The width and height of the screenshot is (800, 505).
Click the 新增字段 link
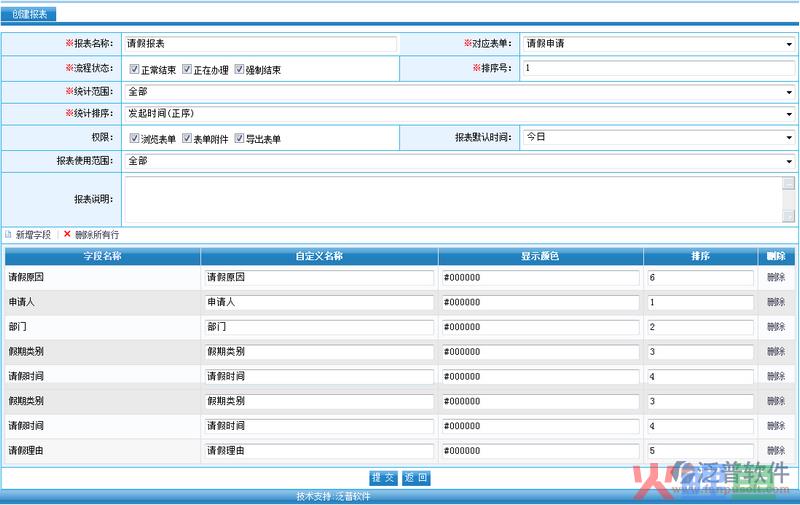[x=33, y=235]
